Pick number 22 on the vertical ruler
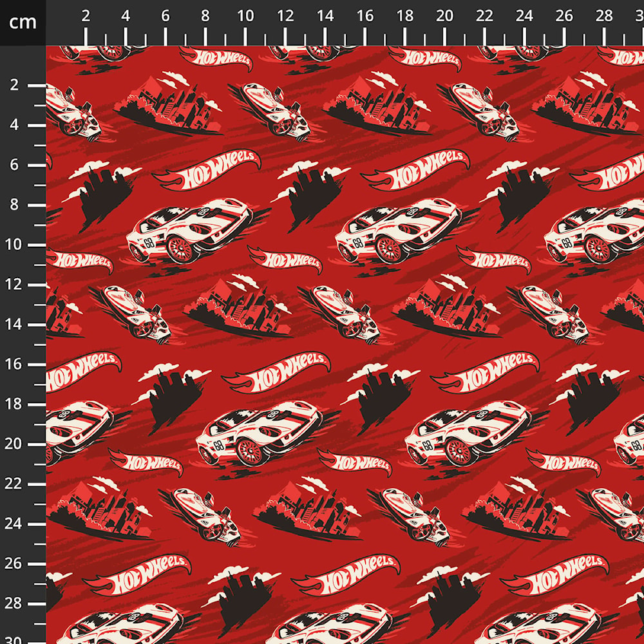 point(13,484)
